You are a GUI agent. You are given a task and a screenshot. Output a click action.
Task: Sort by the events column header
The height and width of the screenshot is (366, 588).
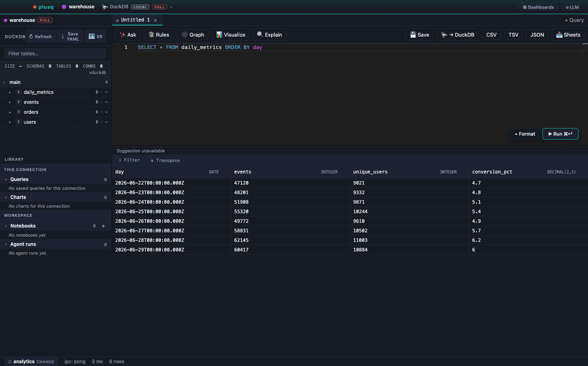click(x=290, y=172)
